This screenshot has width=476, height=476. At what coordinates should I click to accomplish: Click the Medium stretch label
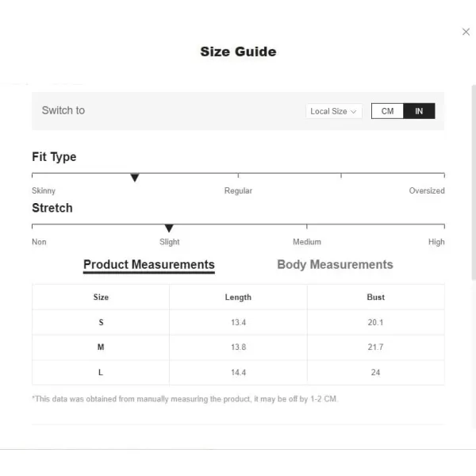(306, 242)
